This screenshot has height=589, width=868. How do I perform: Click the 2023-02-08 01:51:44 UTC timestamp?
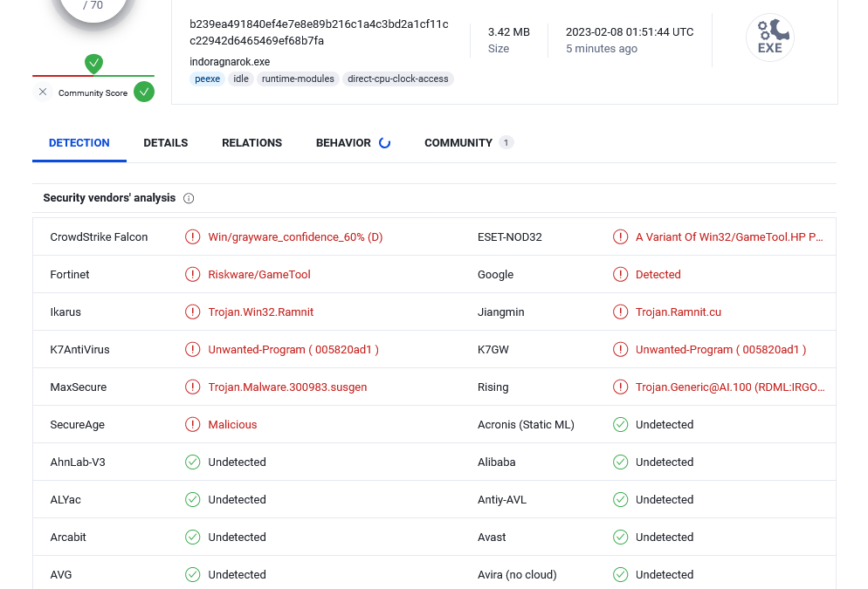point(630,32)
